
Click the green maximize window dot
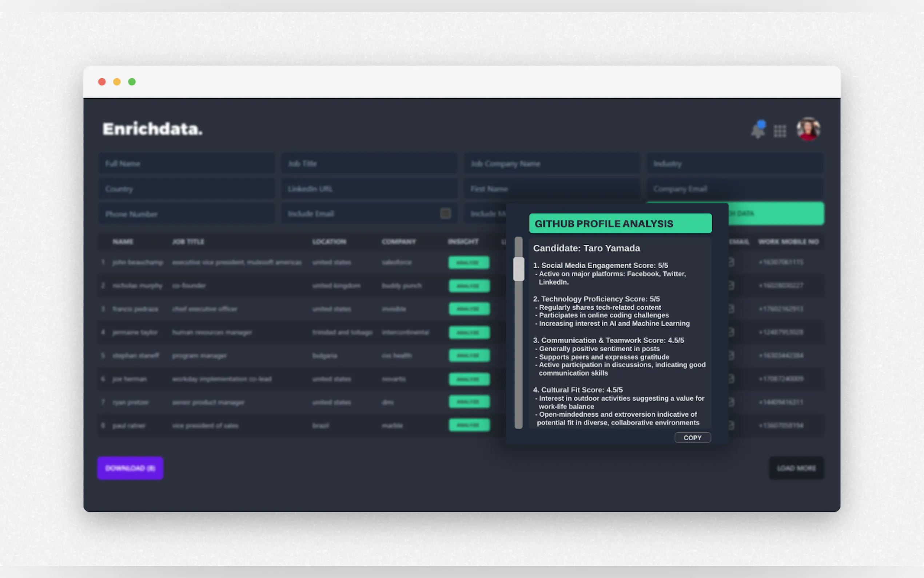(x=132, y=82)
